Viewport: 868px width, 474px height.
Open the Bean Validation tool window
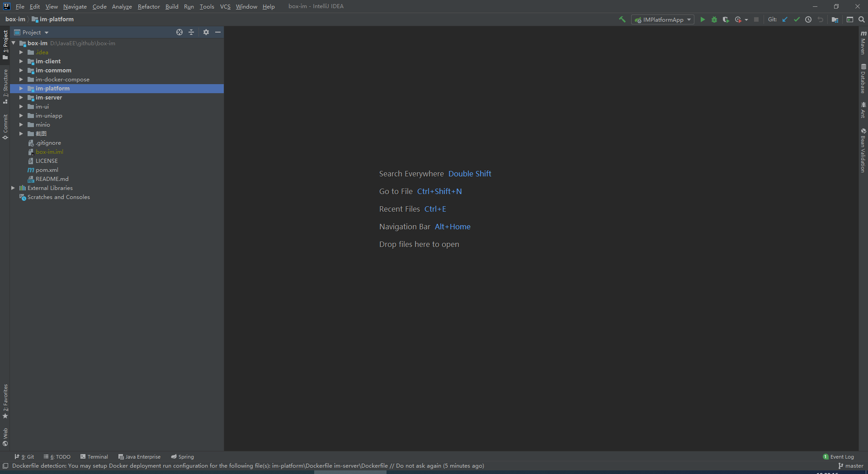[x=863, y=150]
